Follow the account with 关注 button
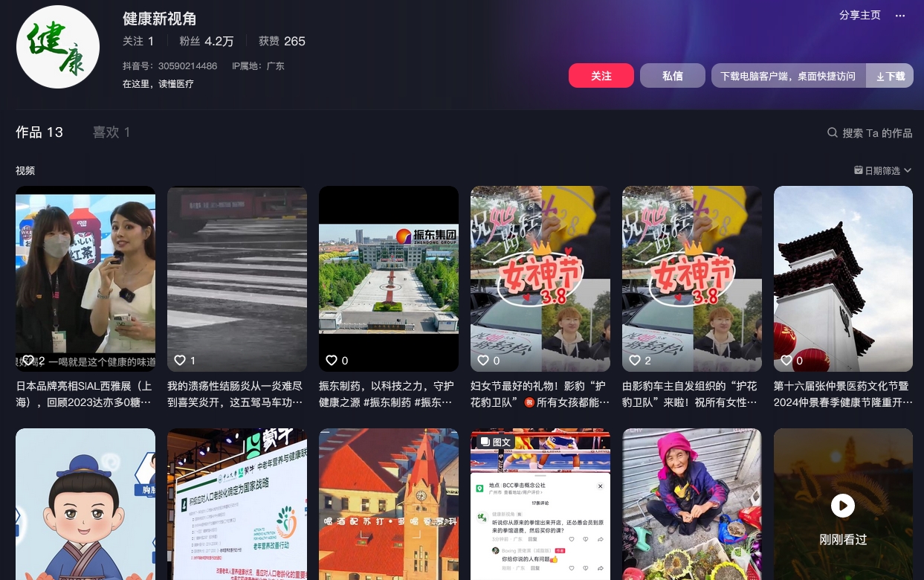 601,76
